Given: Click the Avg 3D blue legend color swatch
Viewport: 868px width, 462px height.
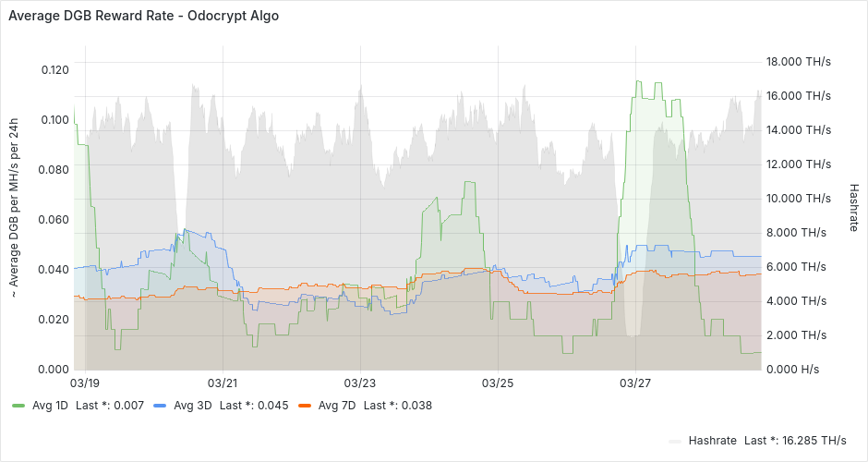Looking at the screenshot, I should pyautogui.click(x=160, y=406).
